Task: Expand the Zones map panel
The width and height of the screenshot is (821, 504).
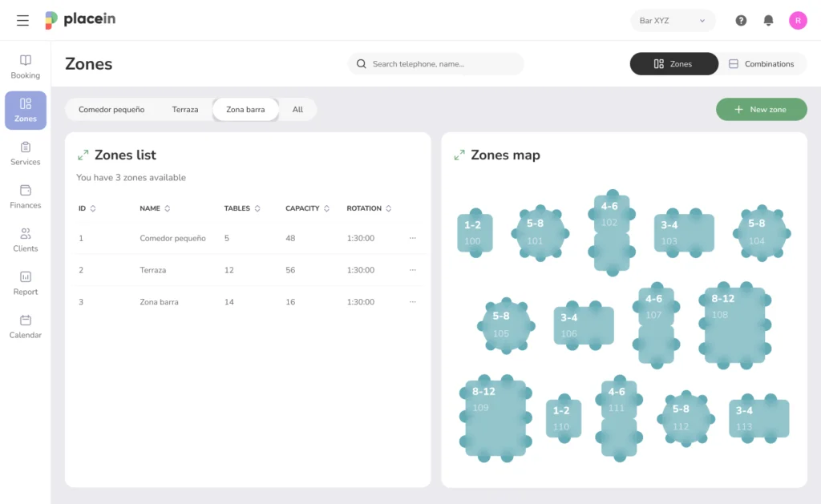Action: (459, 155)
